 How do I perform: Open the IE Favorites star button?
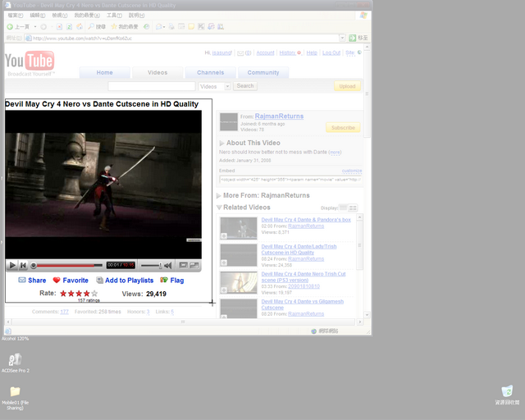pos(124,27)
